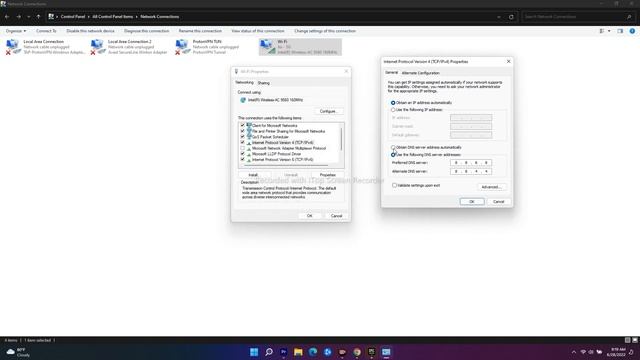Open the General tab in IPv4 Properties
Viewport: 640px width, 360px height.
[391, 72]
